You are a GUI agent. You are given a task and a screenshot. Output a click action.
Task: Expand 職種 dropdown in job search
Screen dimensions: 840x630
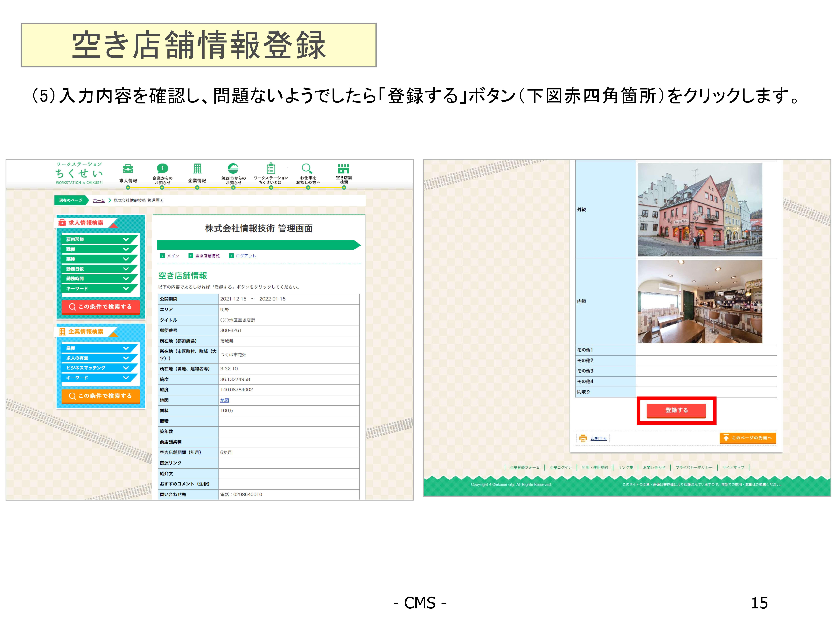pos(100,249)
